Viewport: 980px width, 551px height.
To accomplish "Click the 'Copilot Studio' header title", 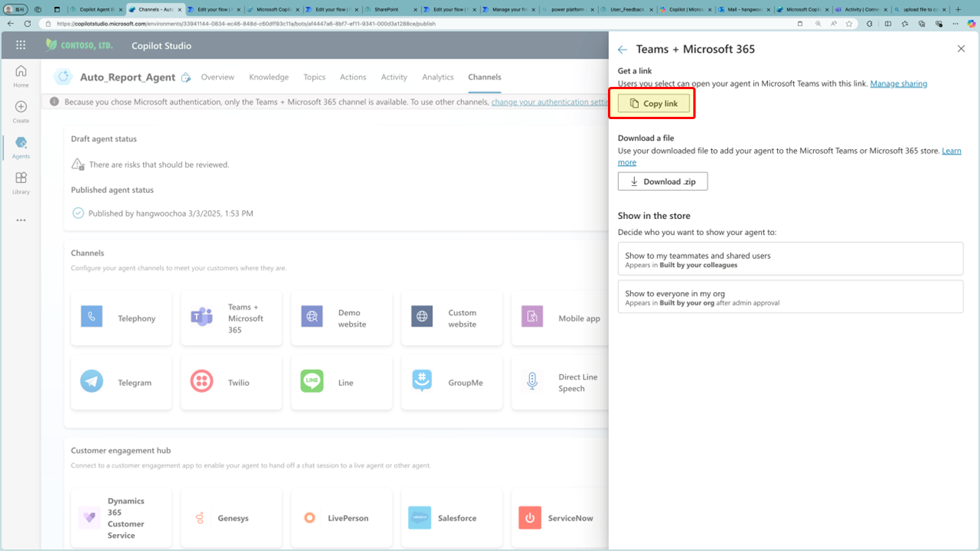I will coord(161,45).
